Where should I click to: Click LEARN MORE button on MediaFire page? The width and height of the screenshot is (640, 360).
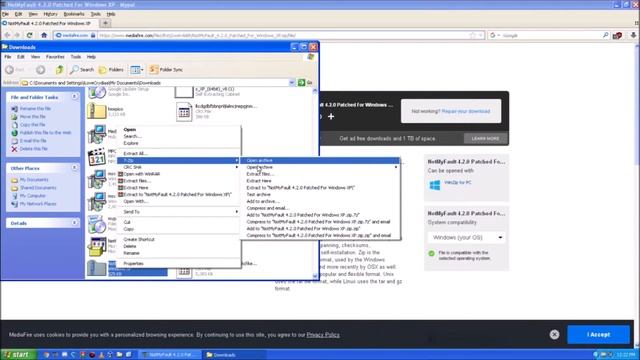tap(485, 138)
